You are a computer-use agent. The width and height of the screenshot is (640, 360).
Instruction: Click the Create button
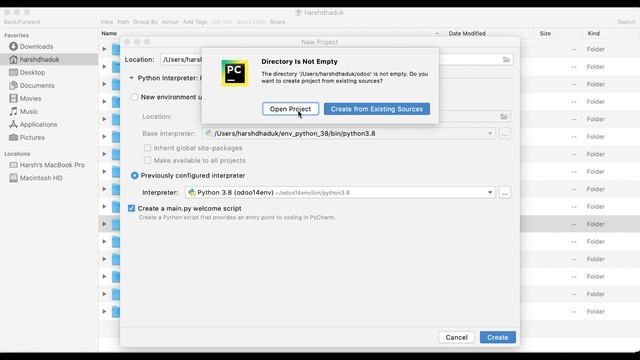click(498, 338)
